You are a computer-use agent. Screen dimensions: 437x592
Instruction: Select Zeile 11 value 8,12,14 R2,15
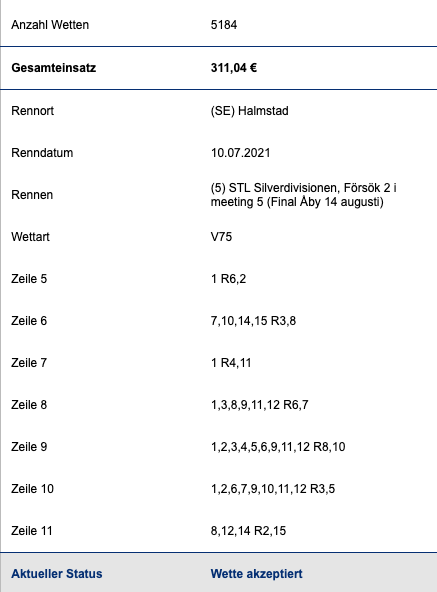coord(248,531)
